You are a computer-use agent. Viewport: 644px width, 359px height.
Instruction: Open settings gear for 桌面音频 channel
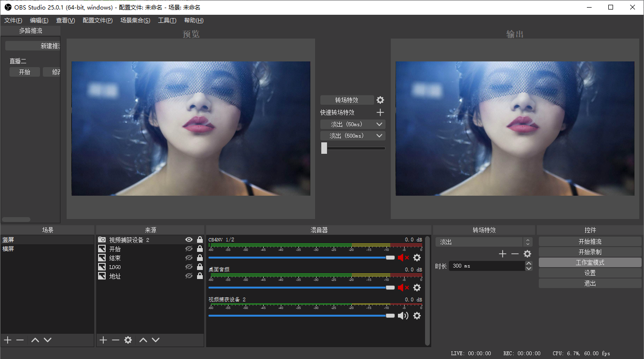click(x=417, y=288)
